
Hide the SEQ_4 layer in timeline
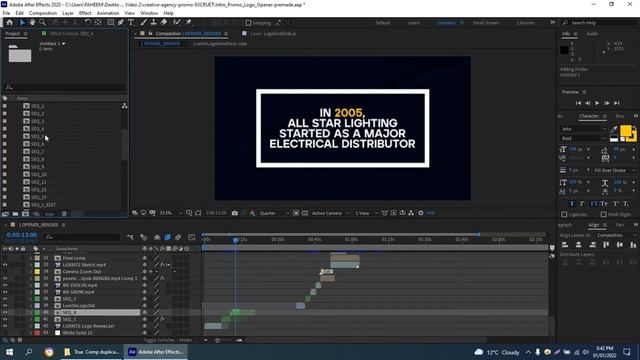coord(5,312)
